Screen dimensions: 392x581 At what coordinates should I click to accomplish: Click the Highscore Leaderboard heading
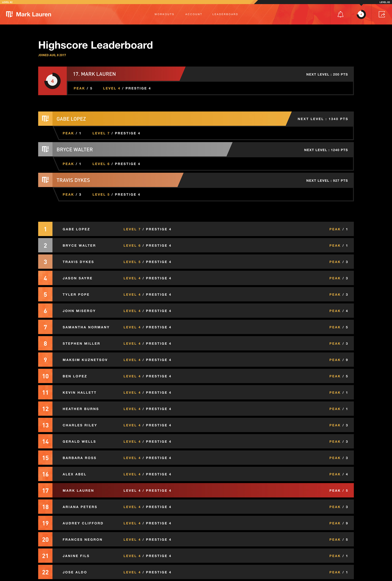[95, 45]
